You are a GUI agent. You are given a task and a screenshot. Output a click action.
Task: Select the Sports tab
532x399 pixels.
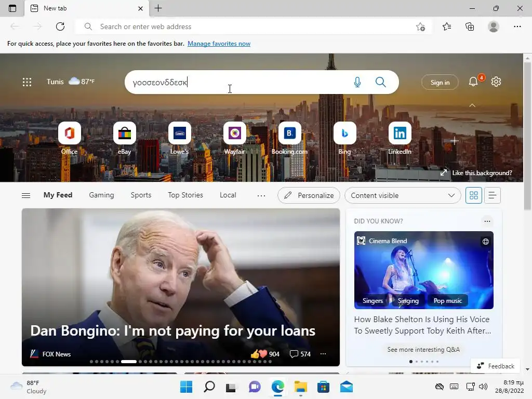141,195
